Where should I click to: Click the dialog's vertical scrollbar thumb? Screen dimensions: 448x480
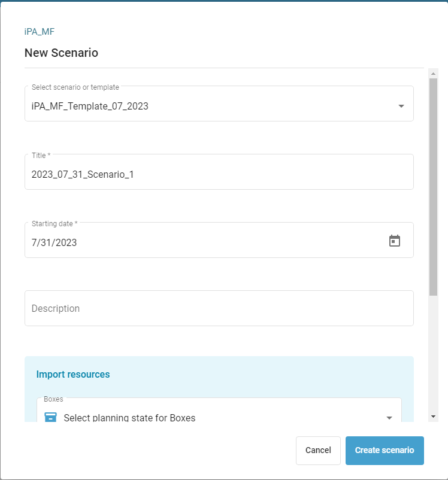click(433, 187)
